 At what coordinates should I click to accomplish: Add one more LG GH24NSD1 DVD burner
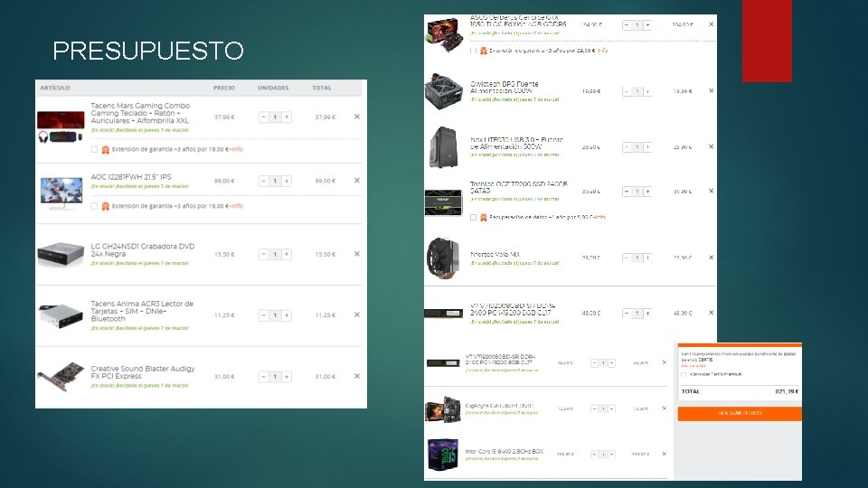tap(287, 255)
